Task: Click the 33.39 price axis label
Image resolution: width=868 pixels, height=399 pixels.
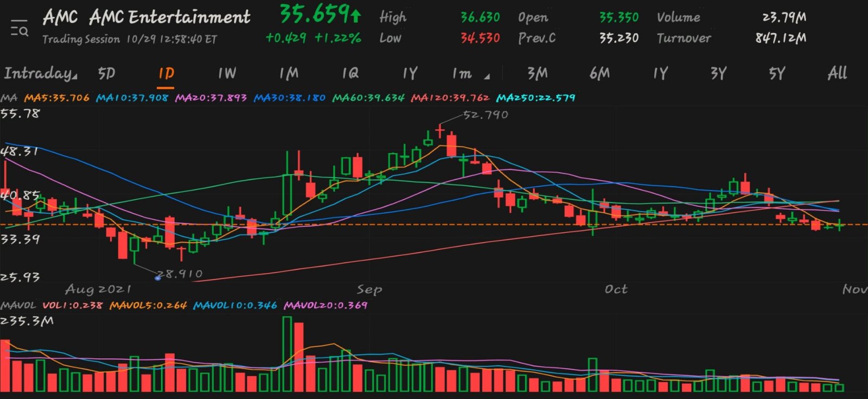Action: (x=20, y=239)
